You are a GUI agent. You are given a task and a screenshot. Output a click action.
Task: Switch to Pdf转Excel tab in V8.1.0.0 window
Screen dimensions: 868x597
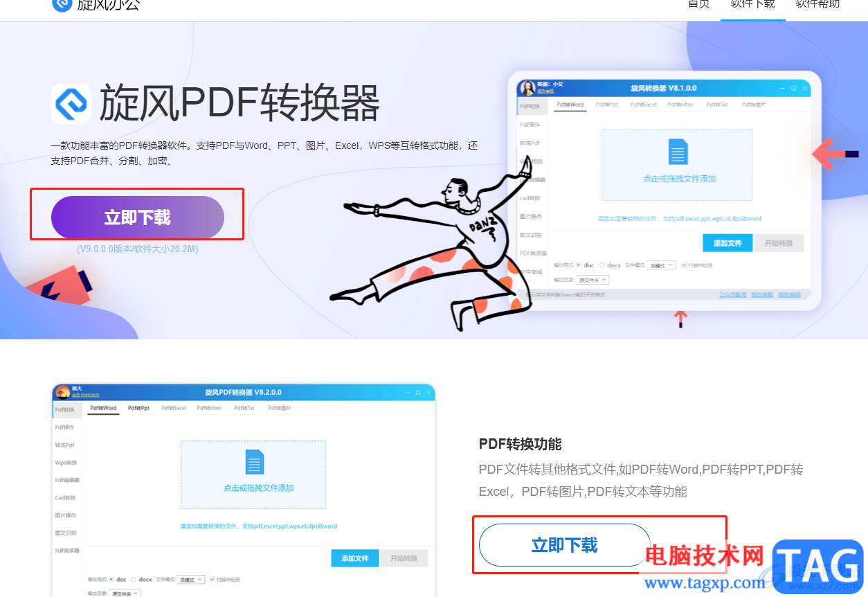click(x=643, y=105)
